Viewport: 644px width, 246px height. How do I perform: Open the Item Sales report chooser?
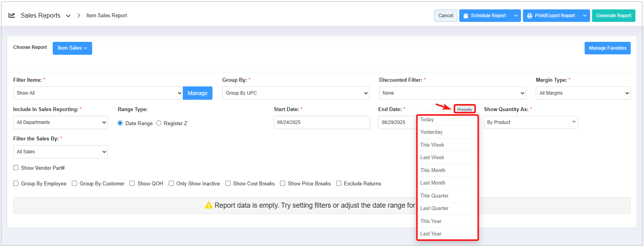click(72, 48)
